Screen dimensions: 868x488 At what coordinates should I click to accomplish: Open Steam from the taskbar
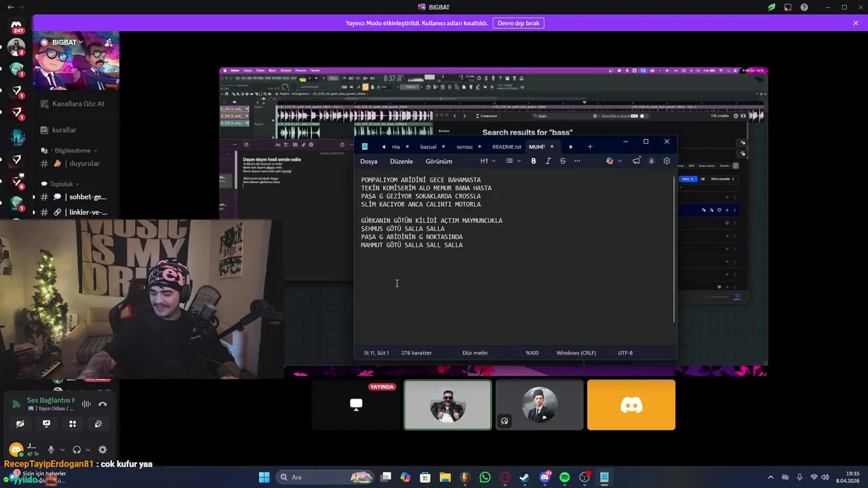click(524, 477)
